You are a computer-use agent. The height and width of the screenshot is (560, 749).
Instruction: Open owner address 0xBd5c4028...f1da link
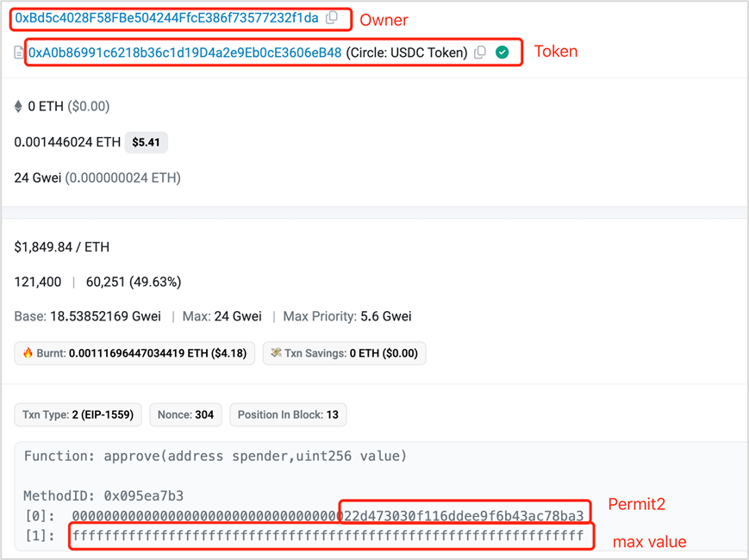point(166,18)
